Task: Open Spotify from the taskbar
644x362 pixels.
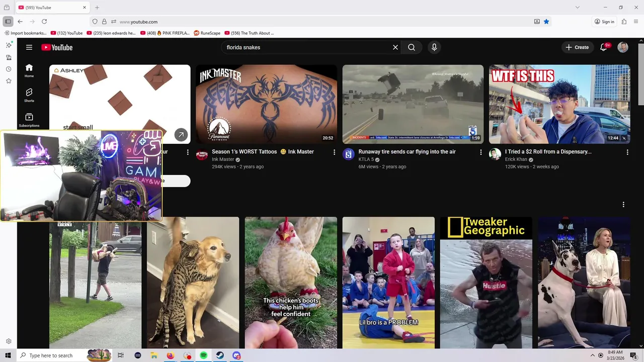Action: pos(203,355)
